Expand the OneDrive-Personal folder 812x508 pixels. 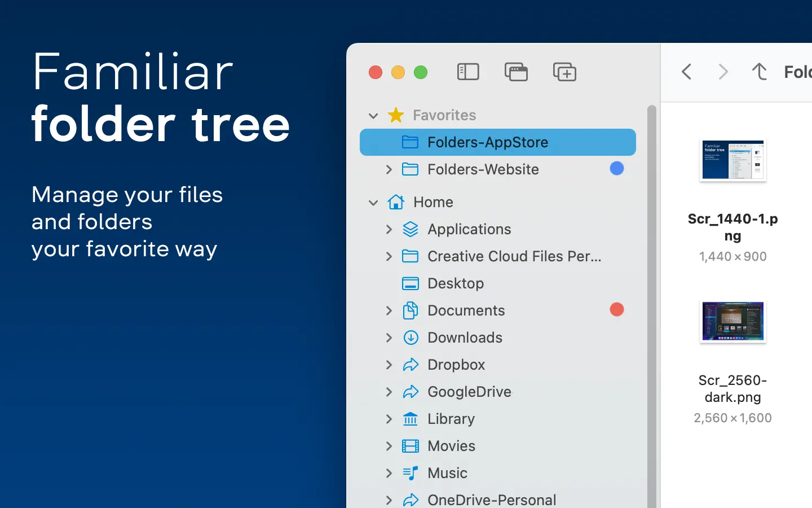pyautogui.click(x=389, y=500)
